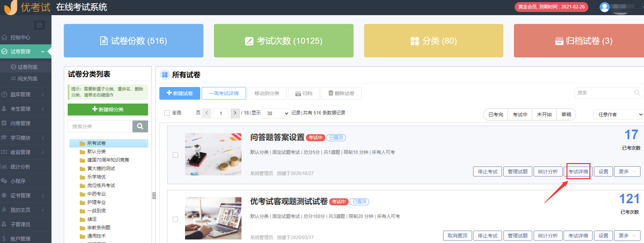Filter by 考试中 status tab
Viewport: 644px width, 243px height.
pyautogui.click(x=520, y=114)
